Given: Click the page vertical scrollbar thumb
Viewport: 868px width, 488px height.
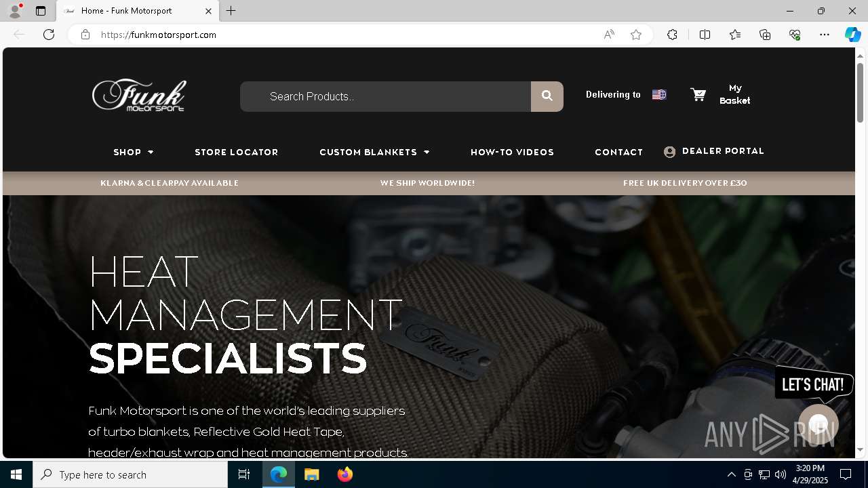Looking at the screenshot, I should pyautogui.click(x=861, y=91).
